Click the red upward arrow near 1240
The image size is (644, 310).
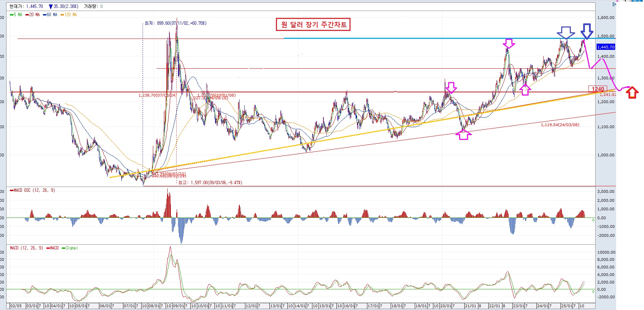(632, 93)
